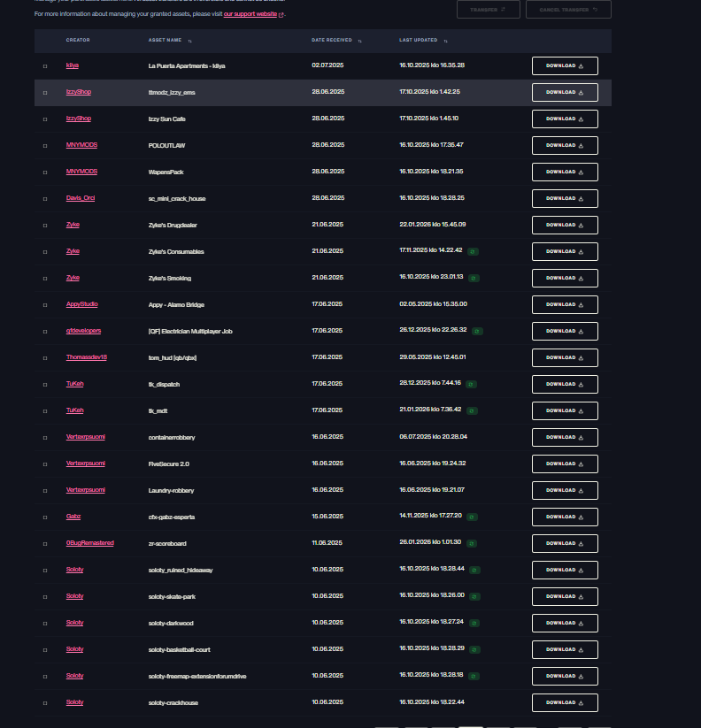The height and width of the screenshot is (728, 701).
Task: Select the containerrobbery row checkbox
Action: (45, 437)
